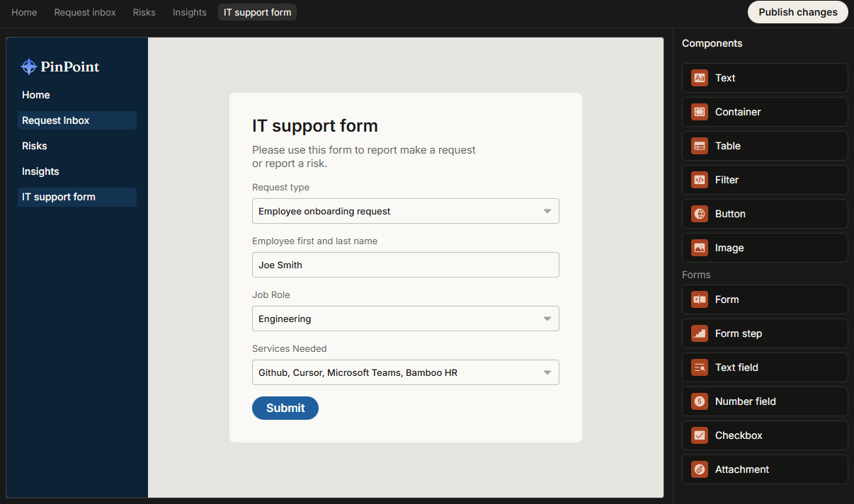Open Request inbox in top navigation
Image resolution: width=854 pixels, height=504 pixels.
coord(85,12)
